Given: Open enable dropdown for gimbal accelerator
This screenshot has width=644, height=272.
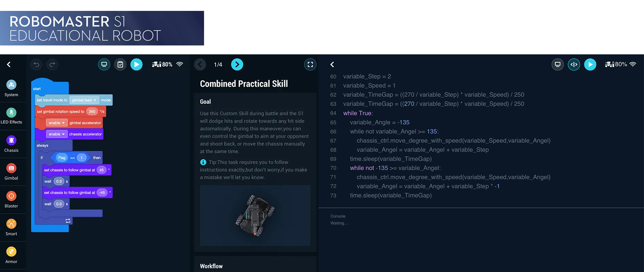Looking at the screenshot, I should (x=56, y=123).
